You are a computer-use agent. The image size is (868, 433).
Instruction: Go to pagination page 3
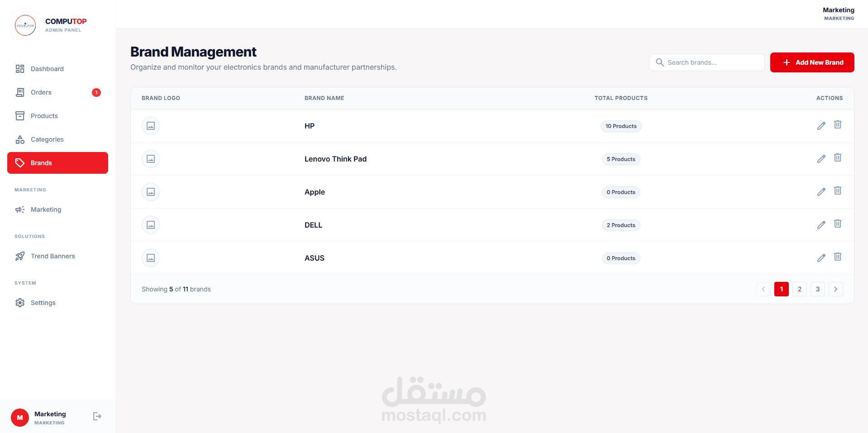pyautogui.click(x=817, y=289)
